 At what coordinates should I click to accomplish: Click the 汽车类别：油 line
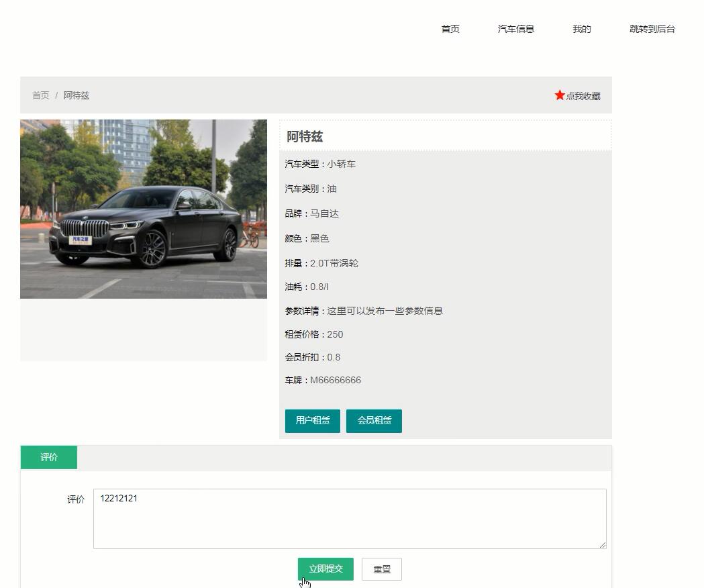click(311, 189)
